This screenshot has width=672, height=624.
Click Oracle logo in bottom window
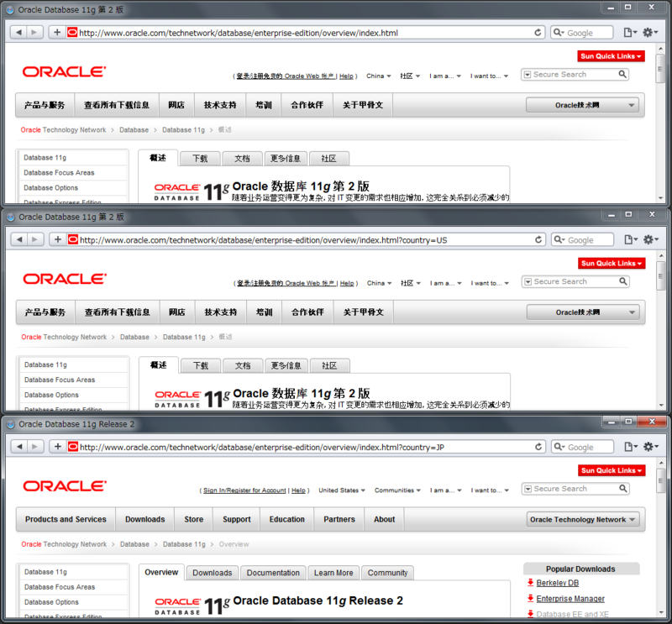[x=65, y=486]
